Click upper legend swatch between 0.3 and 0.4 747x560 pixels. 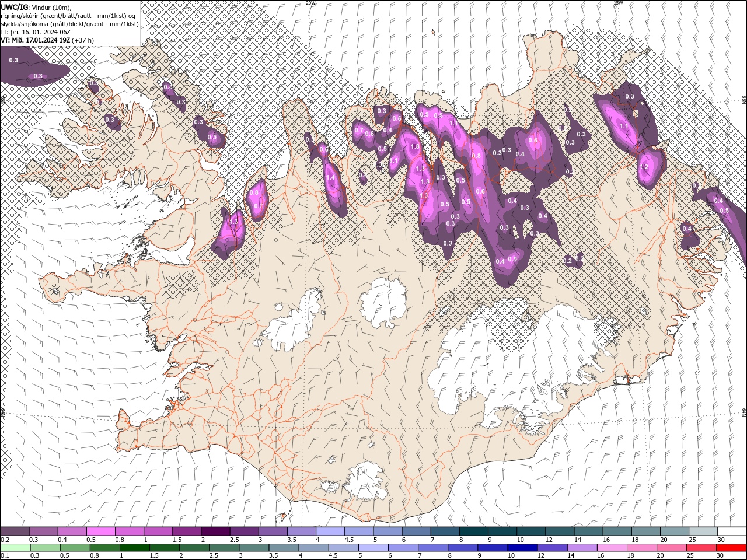43,531
